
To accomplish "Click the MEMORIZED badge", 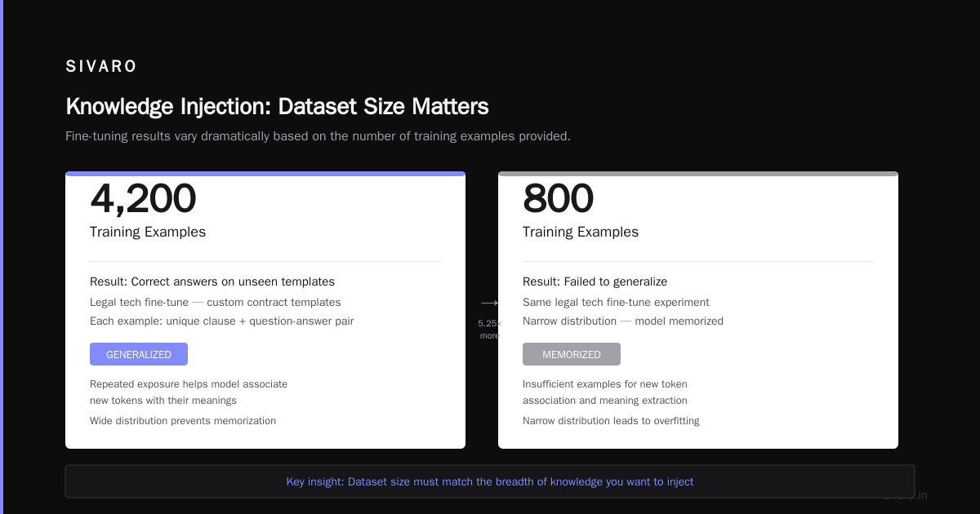I will [x=572, y=354].
